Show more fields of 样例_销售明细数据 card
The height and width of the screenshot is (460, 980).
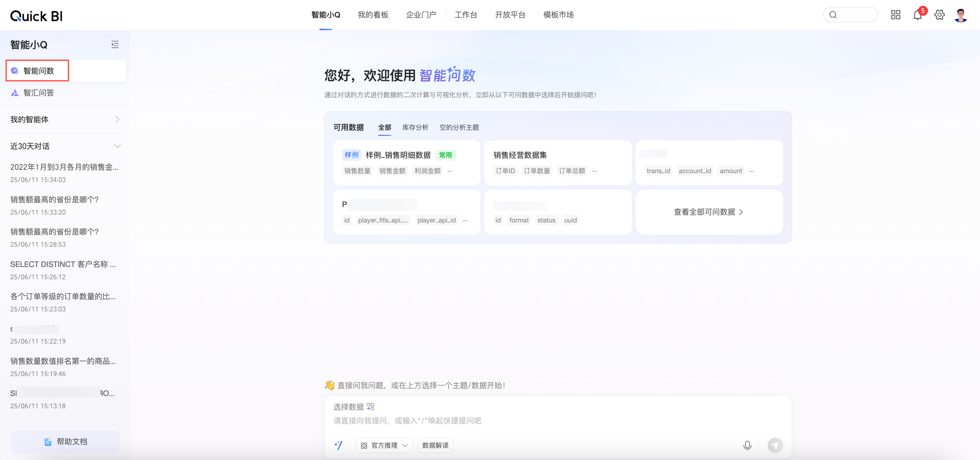(x=450, y=171)
